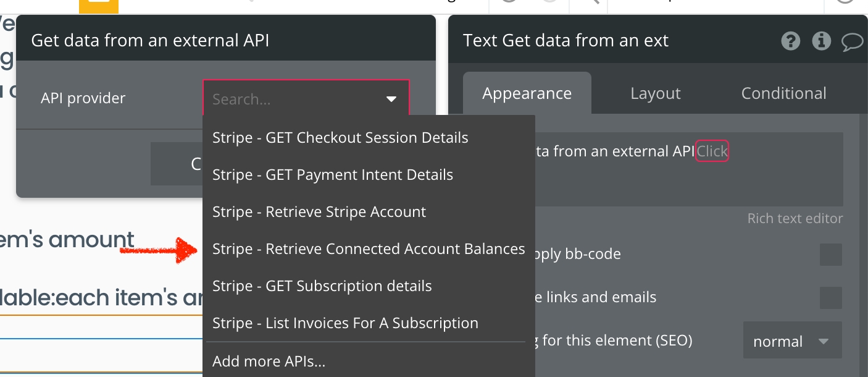Open the "normal" SEO tag dropdown

[x=791, y=341]
